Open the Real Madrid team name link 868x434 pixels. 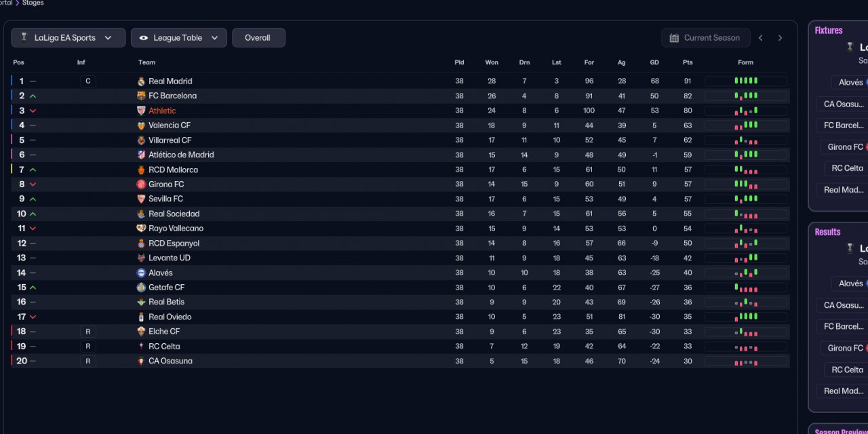[x=171, y=81]
